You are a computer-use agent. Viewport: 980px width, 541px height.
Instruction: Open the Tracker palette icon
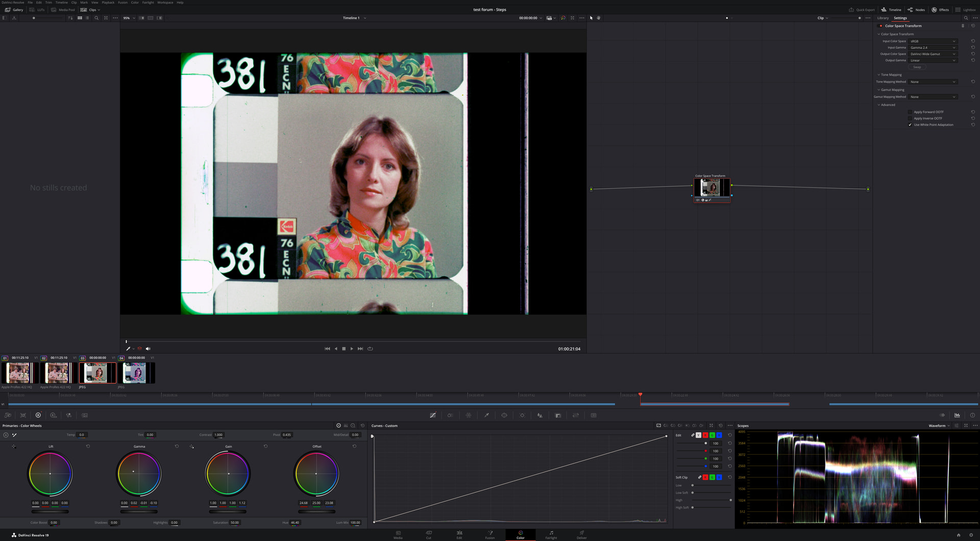tap(522, 415)
